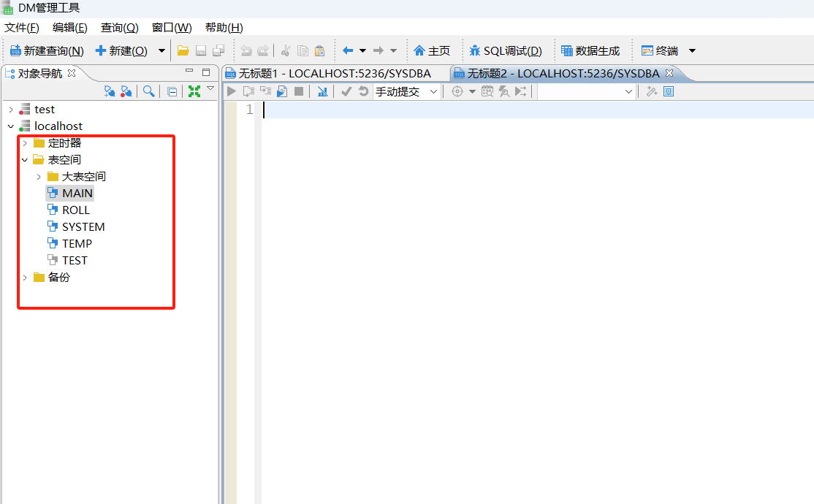Close the 无标题2 query tab

pyautogui.click(x=669, y=73)
